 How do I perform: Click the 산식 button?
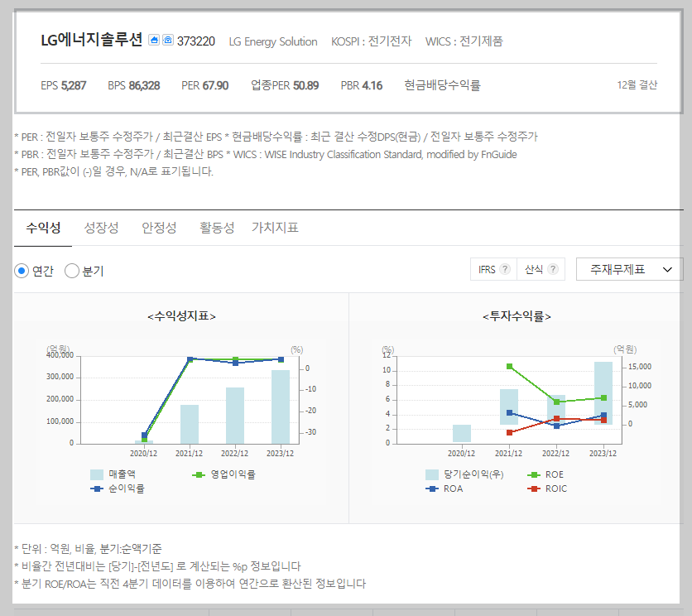tap(541, 269)
